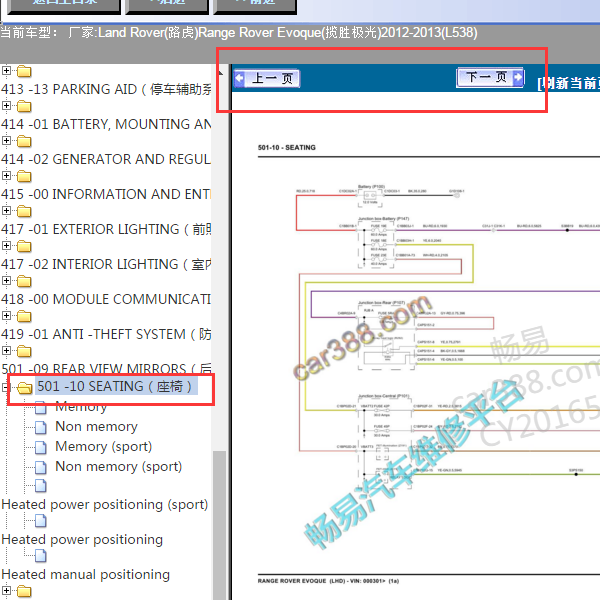Screen dimensions: 600x600
Task: Click the 刷新当前 refresh link
Action: click(x=569, y=83)
